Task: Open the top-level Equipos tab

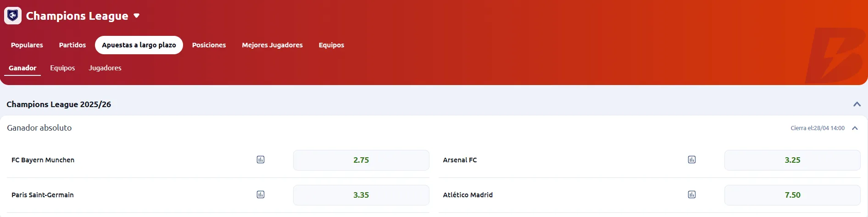Action: coord(331,45)
